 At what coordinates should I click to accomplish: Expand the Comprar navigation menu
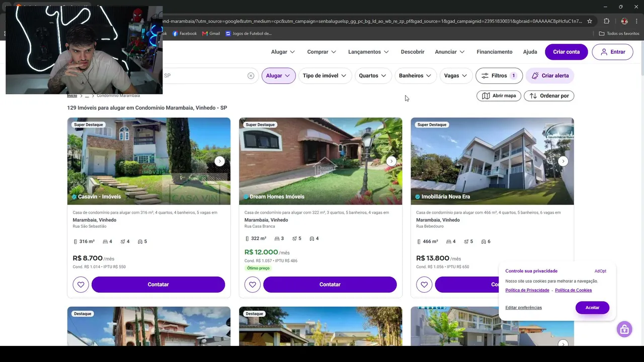point(321,52)
